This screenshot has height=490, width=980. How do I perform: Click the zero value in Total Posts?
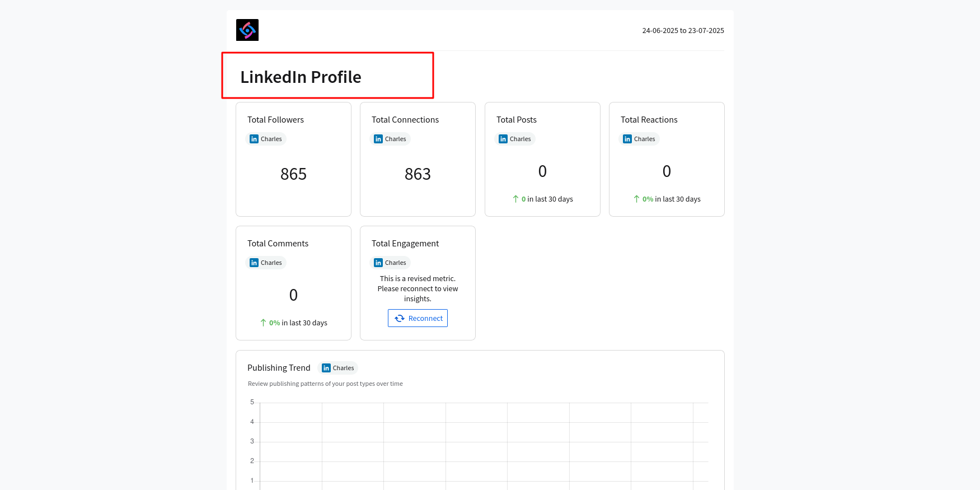click(x=542, y=171)
